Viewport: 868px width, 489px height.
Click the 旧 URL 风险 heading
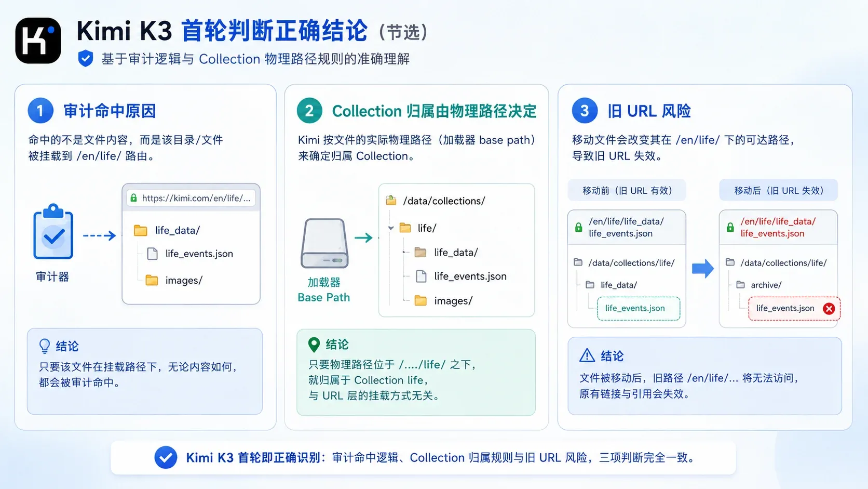[649, 111]
